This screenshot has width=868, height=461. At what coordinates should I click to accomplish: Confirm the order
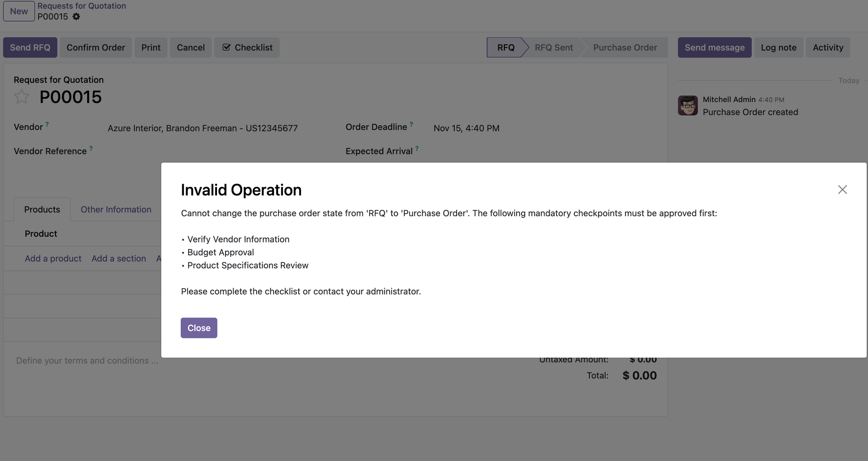tap(96, 48)
